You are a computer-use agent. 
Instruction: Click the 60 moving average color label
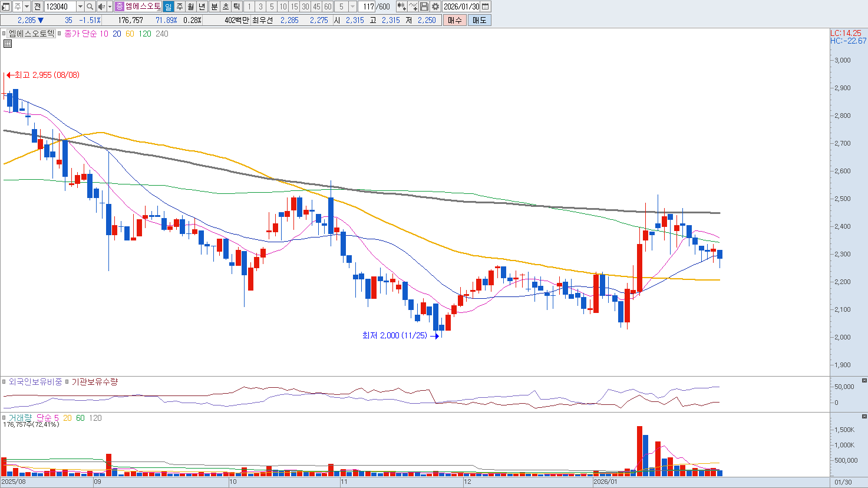[x=130, y=34]
